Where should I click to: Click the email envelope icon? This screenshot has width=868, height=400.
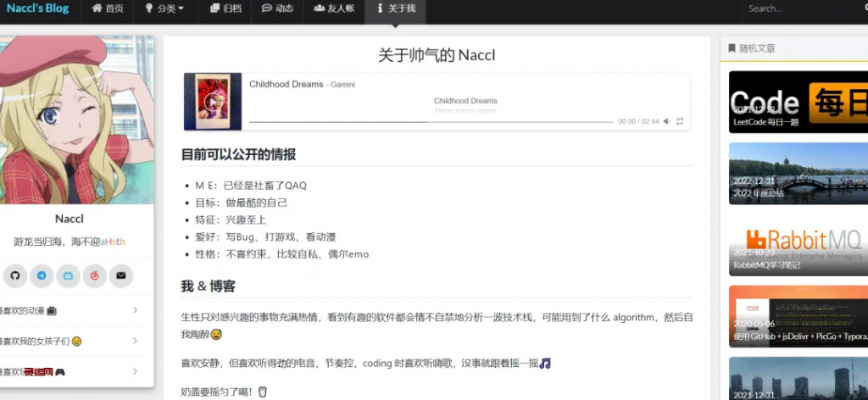point(121,275)
